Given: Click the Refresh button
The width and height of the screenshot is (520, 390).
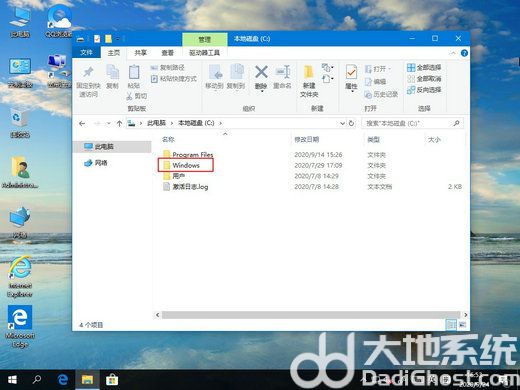Looking at the screenshot, I should (351, 123).
